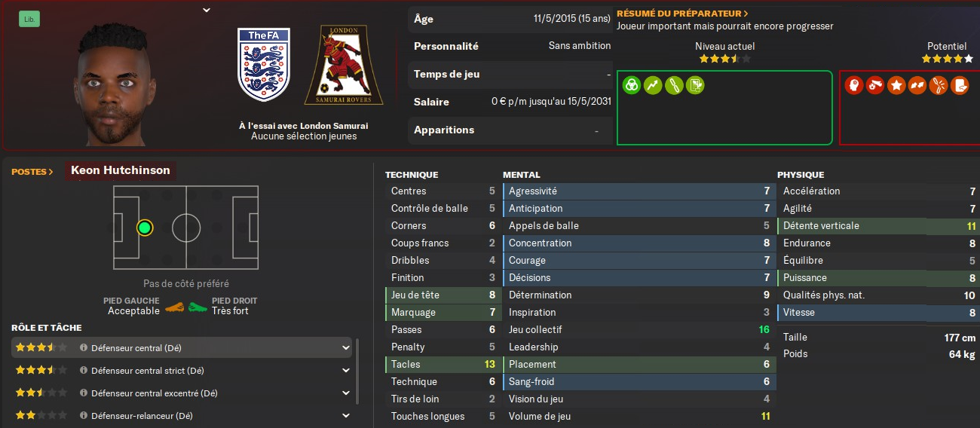Click the England FA crest
Screen dimensions: 980x428
click(263, 65)
